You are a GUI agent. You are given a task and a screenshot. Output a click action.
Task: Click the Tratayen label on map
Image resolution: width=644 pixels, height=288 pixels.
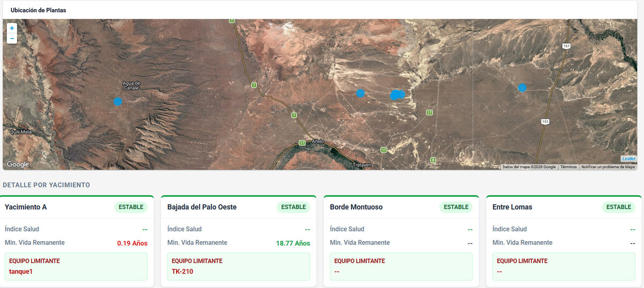[x=362, y=164]
